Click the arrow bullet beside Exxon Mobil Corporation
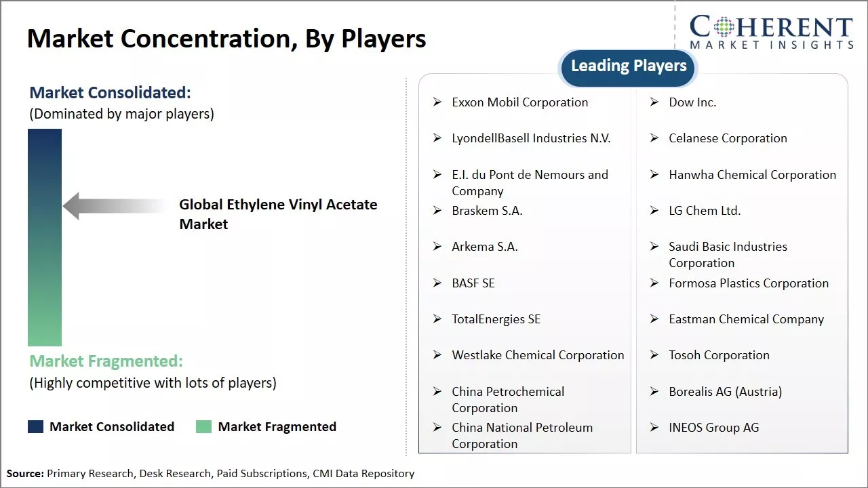868x488 pixels. click(437, 102)
